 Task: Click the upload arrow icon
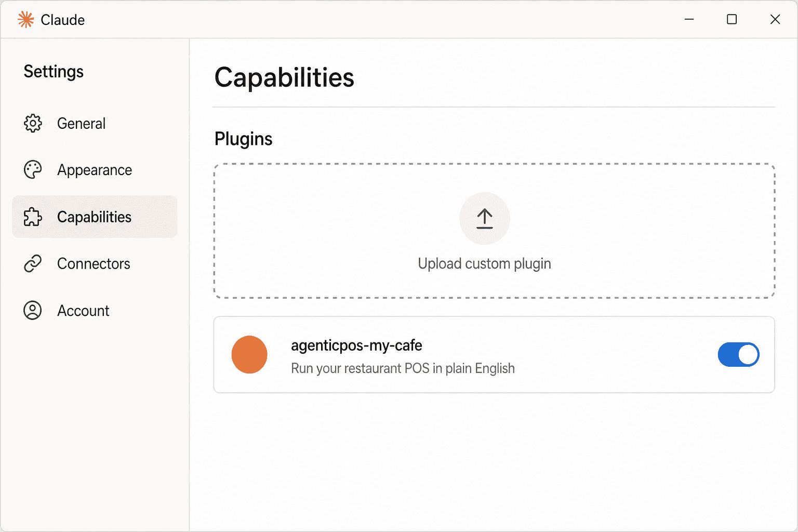(x=485, y=219)
